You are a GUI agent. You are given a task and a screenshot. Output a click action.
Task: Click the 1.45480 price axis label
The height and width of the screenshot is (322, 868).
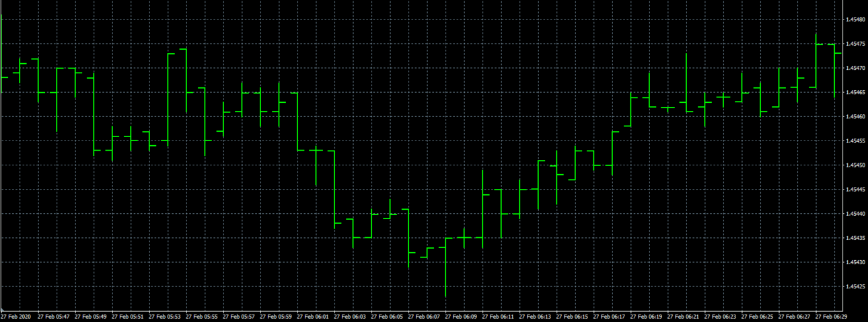(x=857, y=20)
